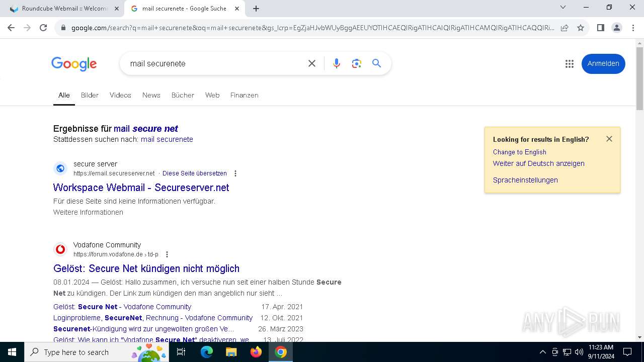The image size is (644, 362).
Task: Clear the search box with the X icon
Action: (312, 63)
